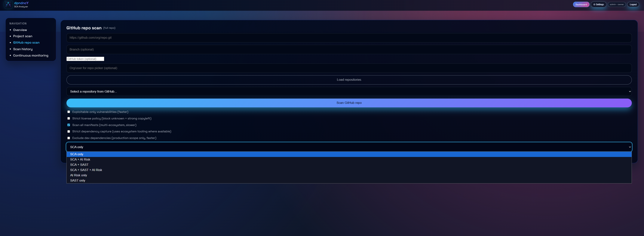Image resolution: width=644 pixels, height=236 pixels.
Task: Select SCA + SAST + AI Risk mode
Action: point(86,170)
